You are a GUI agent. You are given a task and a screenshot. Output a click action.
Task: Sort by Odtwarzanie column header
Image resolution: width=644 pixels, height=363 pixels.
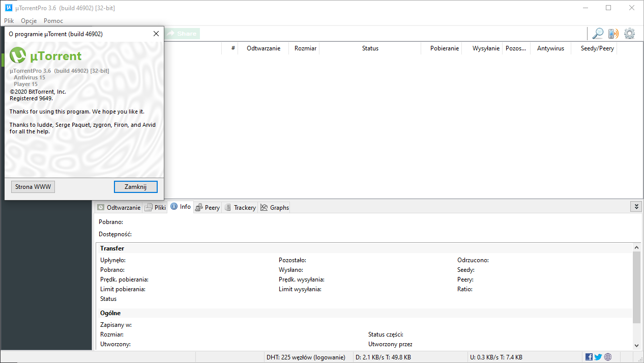click(264, 48)
